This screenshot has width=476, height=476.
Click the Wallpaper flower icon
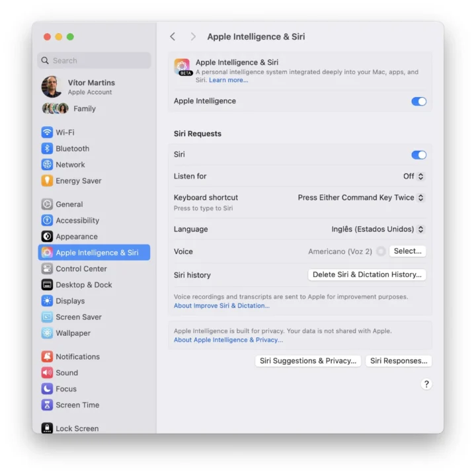pyautogui.click(x=47, y=333)
